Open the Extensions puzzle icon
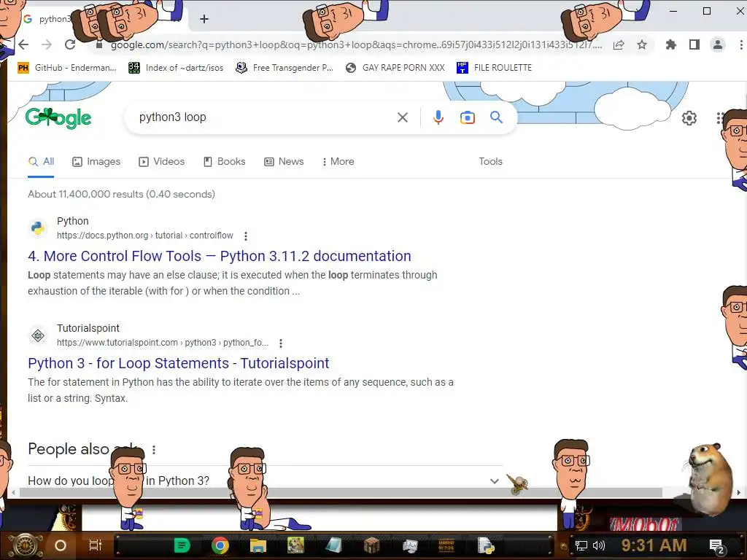 click(671, 44)
